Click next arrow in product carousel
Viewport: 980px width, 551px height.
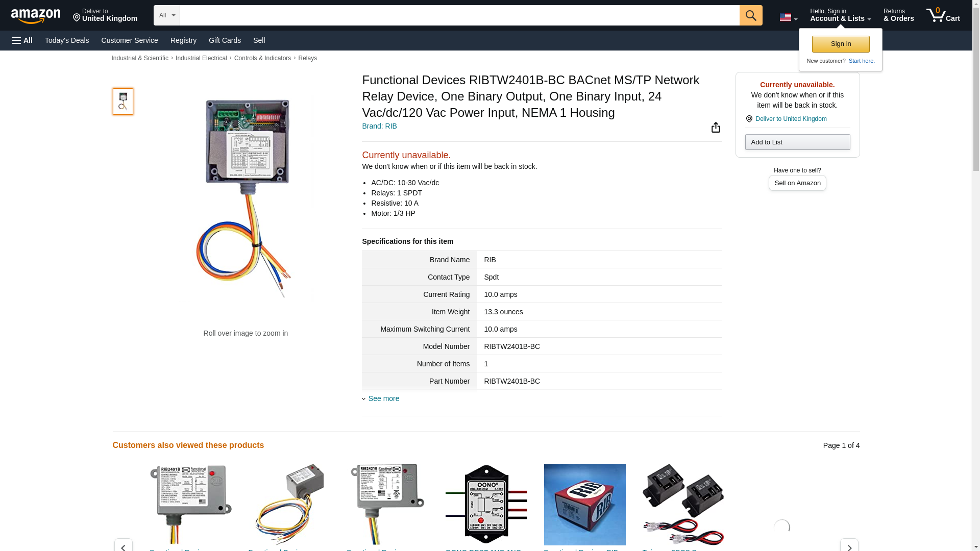click(x=849, y=545)
